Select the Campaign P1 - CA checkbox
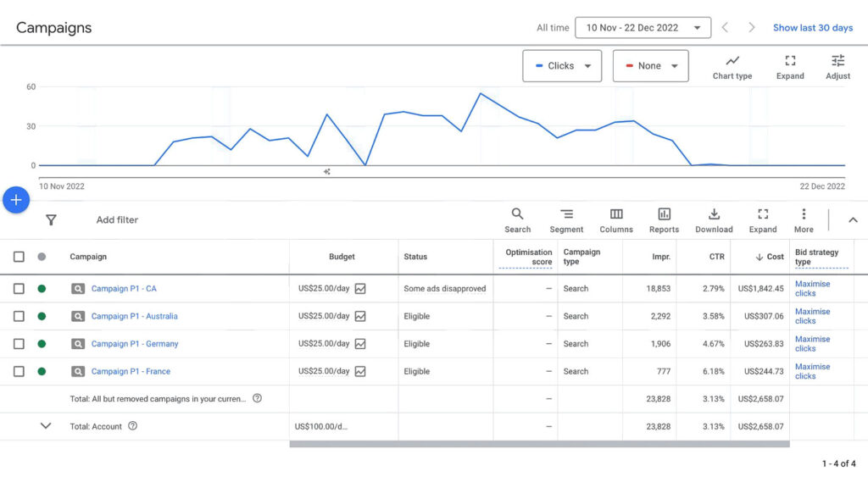The height and width of the screenshot is (488, 868). pos(19,289)
